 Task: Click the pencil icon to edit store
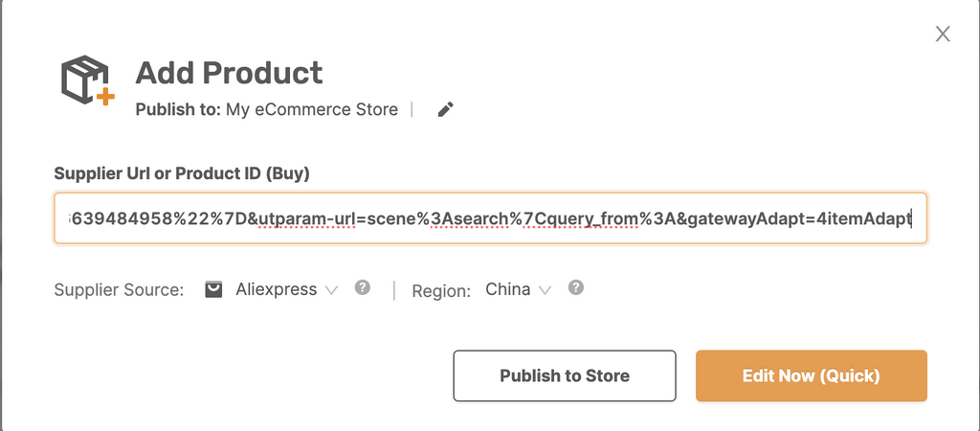446,109
